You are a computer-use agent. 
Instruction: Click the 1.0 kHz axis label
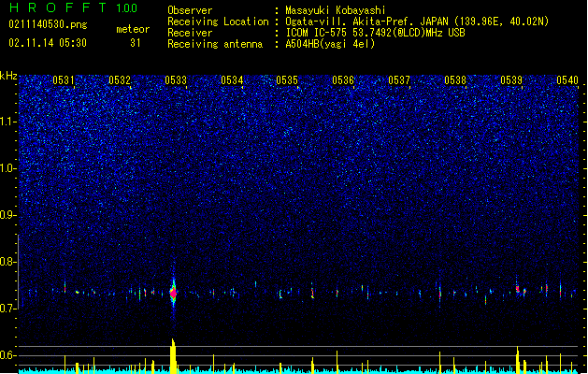(x=8, y=168)
